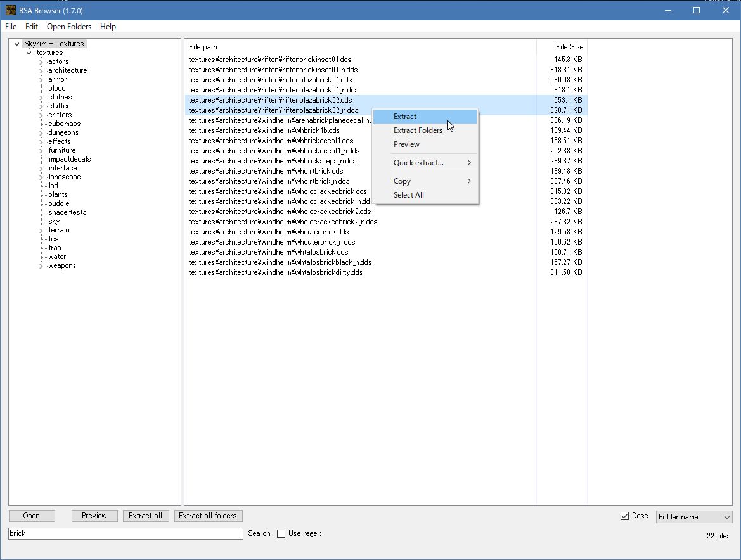The height and width of the screenshot is (560, 741).
Task: Select riftenbrickinset01_n.dds file row
Action: [x=385, y=70]
